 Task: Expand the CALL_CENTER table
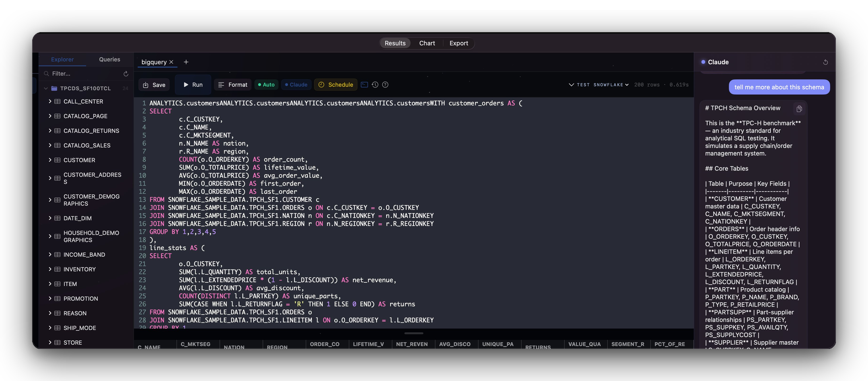tap(50, 102)
